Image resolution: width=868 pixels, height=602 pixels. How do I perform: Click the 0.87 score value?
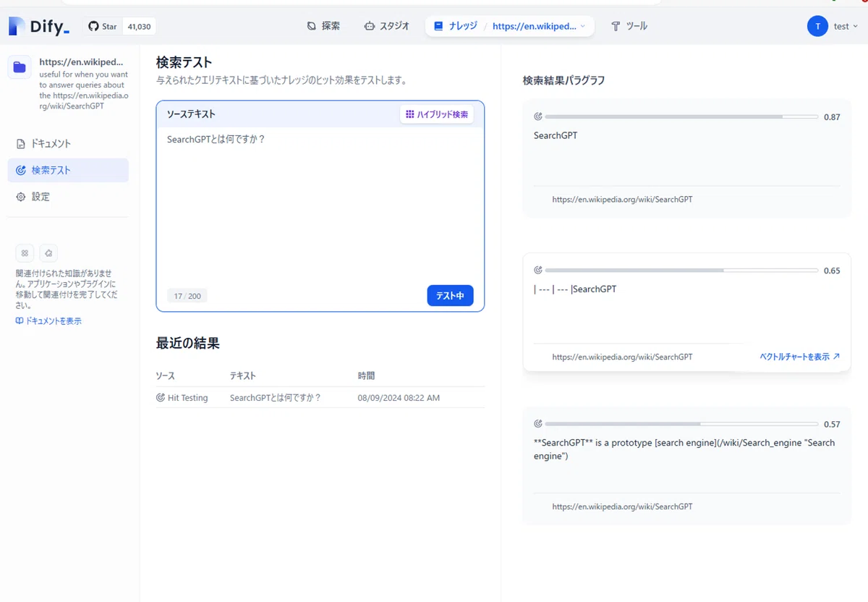click(x=832, y=117)
